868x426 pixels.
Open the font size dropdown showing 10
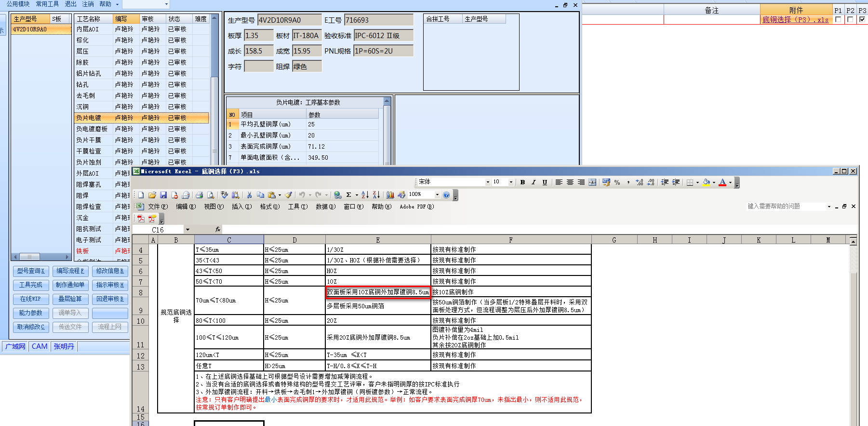click(x=511, y=182)
